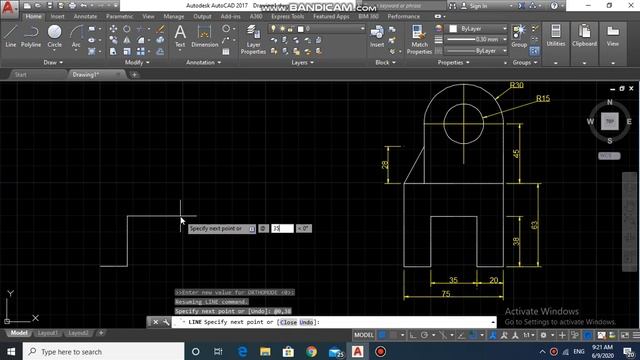Expand the Layers panel

coord(302,62)
